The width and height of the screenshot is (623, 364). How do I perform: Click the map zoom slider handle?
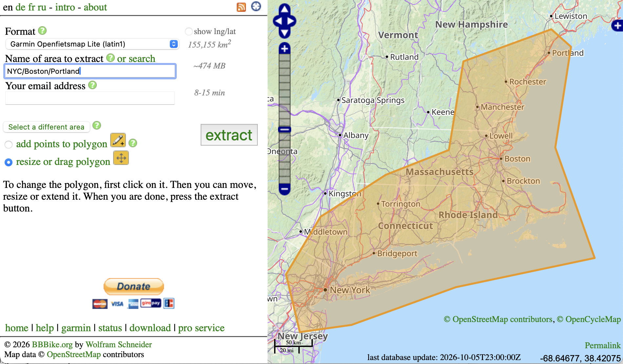coord(285,130)
